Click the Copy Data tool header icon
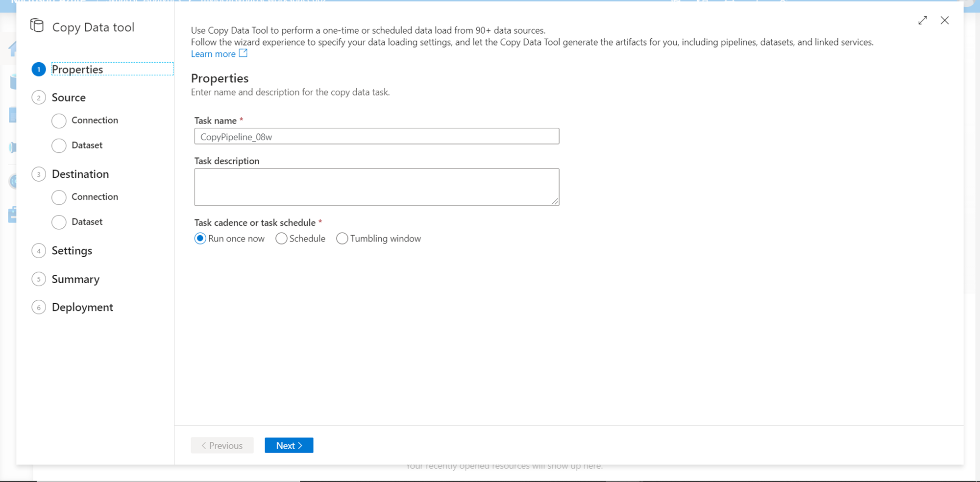This screenshot has width=980, height=482. [x=37, y=25]
